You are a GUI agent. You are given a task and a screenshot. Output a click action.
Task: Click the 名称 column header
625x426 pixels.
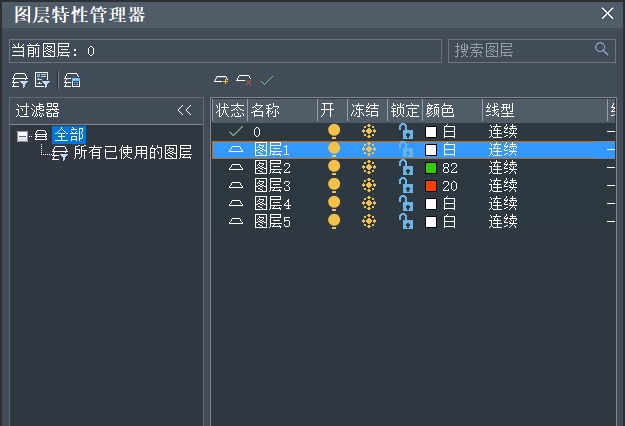click(265, 110)
